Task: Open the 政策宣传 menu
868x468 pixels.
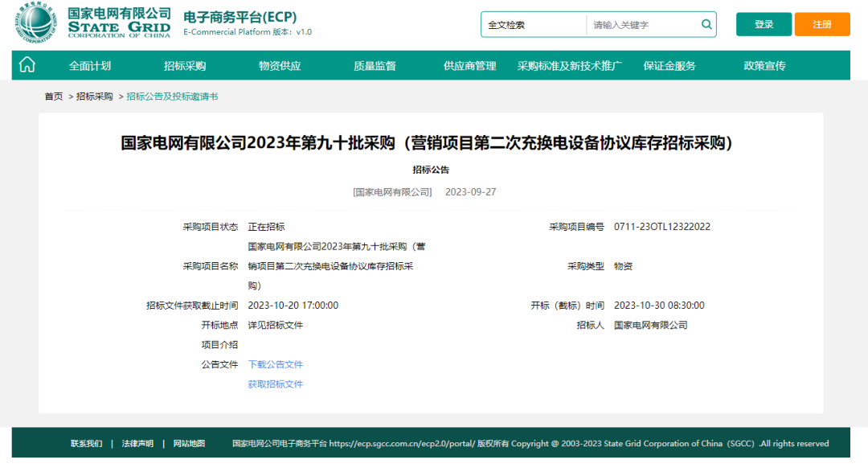Action: pos(764,66)
